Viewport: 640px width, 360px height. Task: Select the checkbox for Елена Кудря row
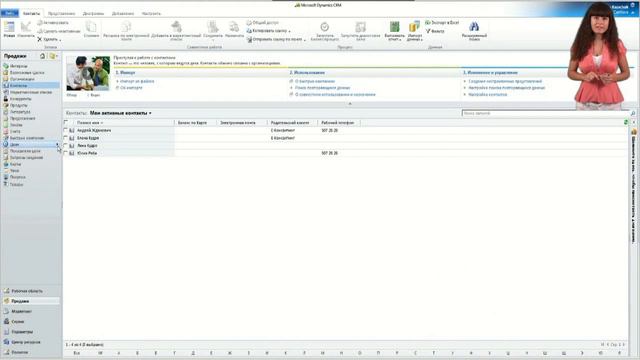[66, 138]
